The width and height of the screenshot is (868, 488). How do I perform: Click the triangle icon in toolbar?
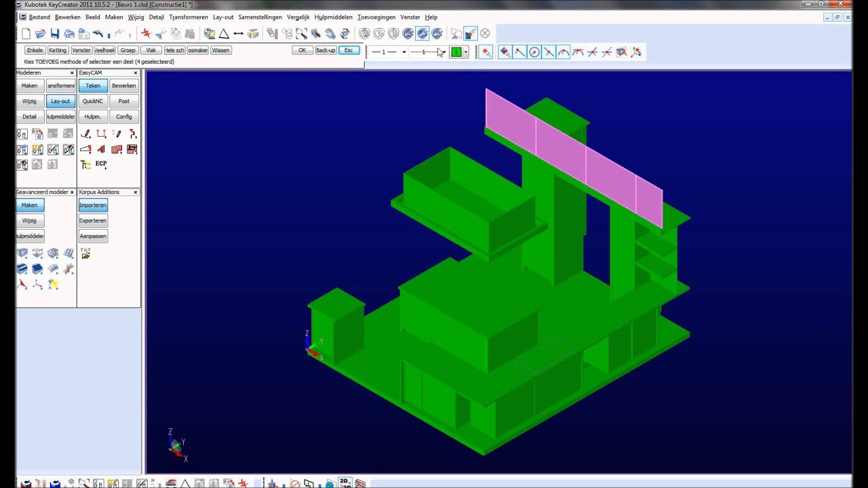(x=224, y=34)
